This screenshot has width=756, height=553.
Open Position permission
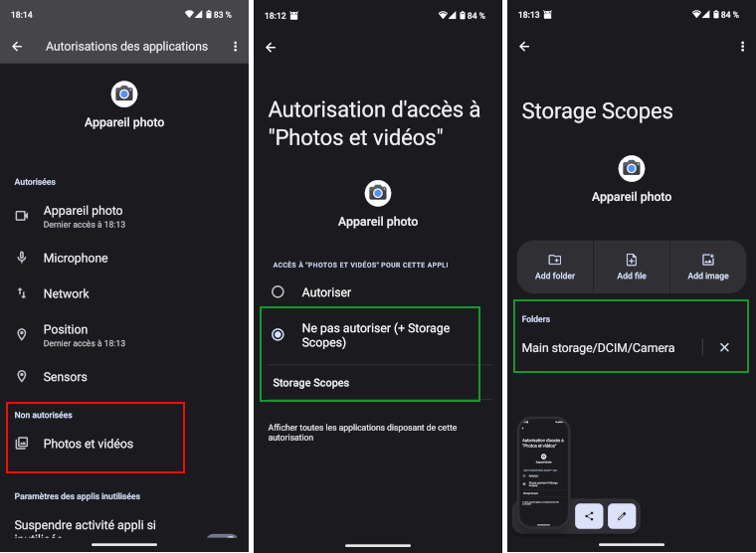(x=124, y=335)
